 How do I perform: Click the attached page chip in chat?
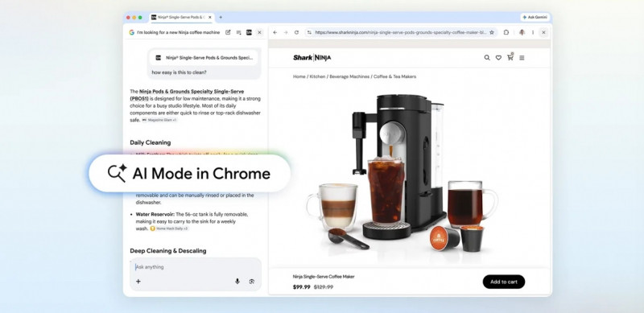point(204,58)
